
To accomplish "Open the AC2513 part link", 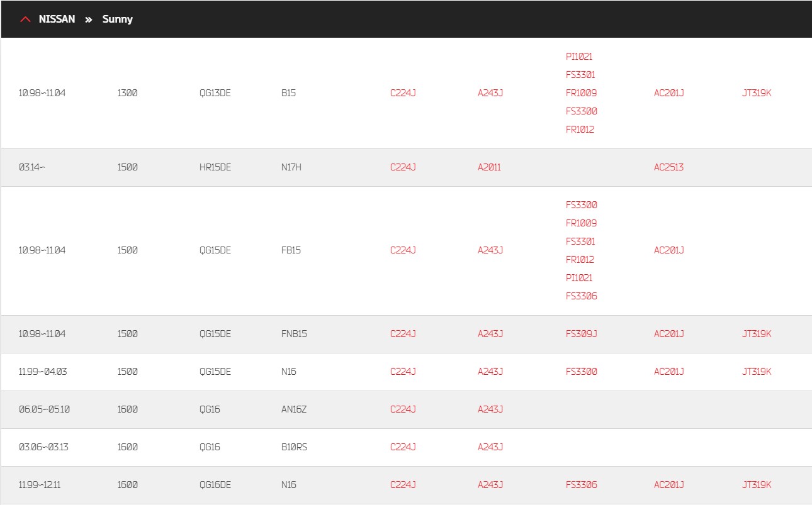I will click(668, 167).
